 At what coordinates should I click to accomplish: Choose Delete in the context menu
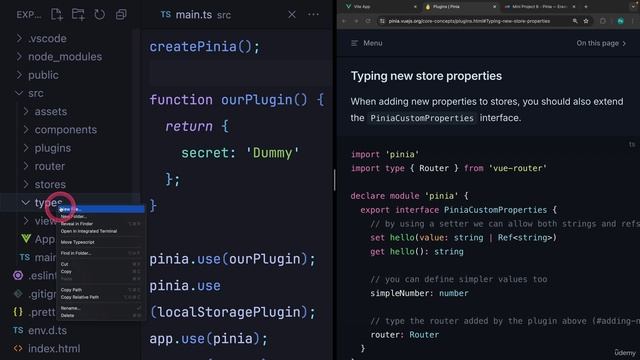pos(101,316)
